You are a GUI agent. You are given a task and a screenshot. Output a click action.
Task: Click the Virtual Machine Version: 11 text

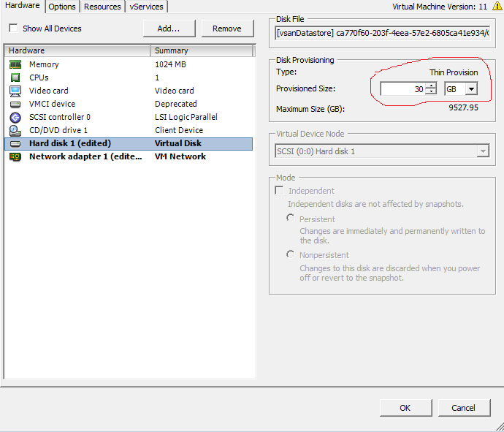coord(440,7)
